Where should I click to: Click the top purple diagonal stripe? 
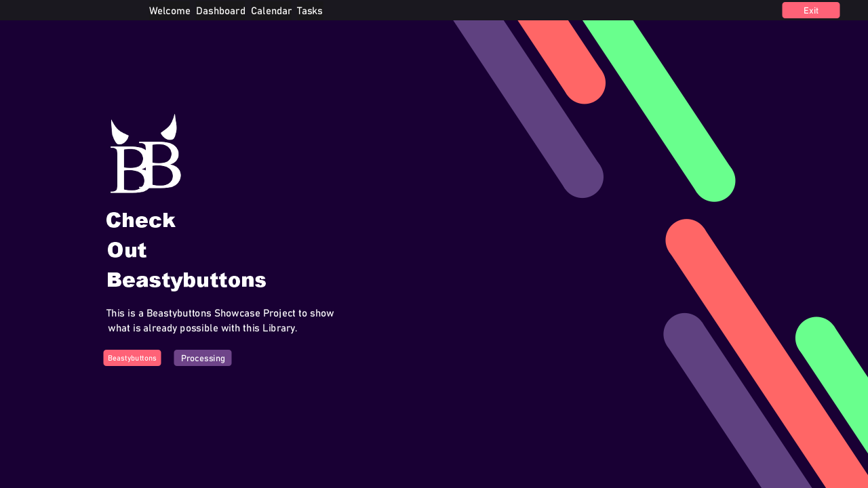point(529,108)
